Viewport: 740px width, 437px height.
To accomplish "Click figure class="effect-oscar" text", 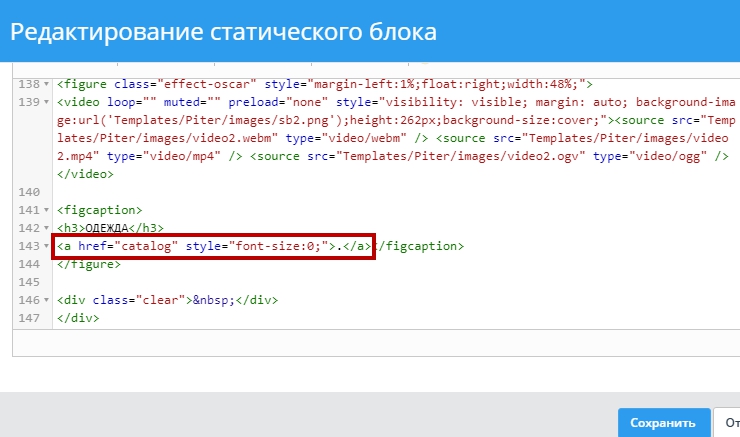I will (157, 84).
